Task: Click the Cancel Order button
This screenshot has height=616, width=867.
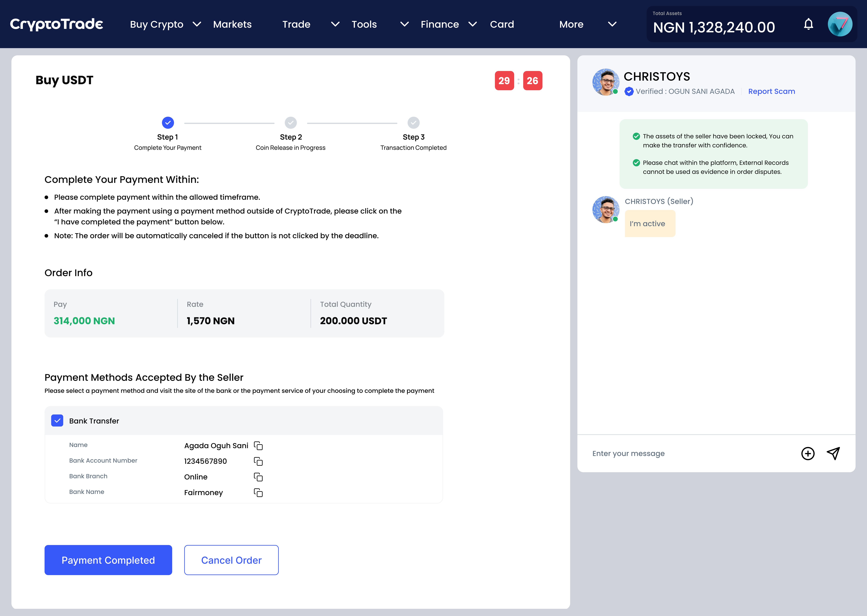Action: point(231,560)
